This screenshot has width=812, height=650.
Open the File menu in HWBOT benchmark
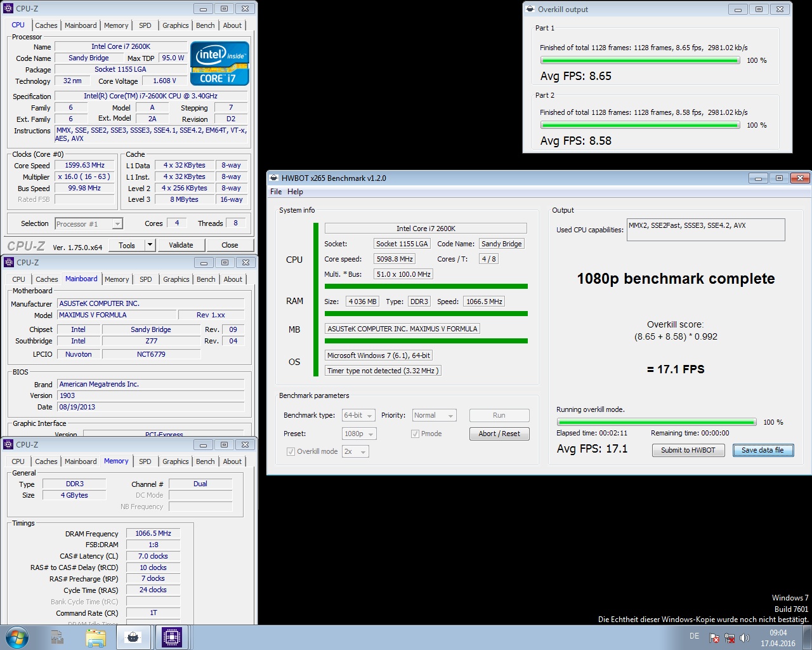click(x=276, y=192)
